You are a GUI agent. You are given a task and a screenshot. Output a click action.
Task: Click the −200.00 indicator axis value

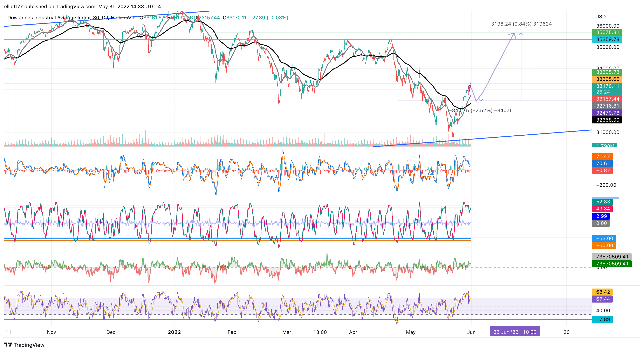(606, 185)
